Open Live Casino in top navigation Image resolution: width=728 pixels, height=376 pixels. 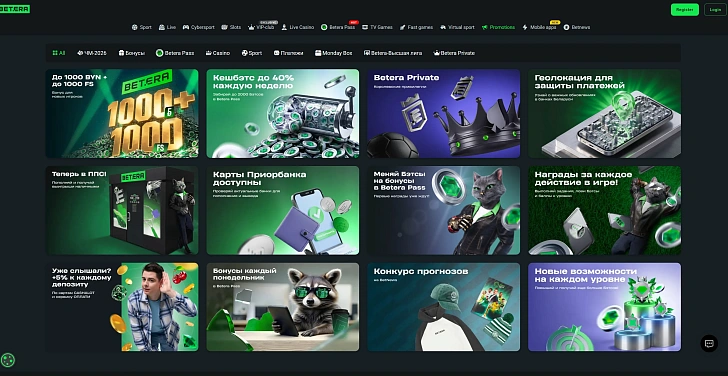(x=298, y=27)
